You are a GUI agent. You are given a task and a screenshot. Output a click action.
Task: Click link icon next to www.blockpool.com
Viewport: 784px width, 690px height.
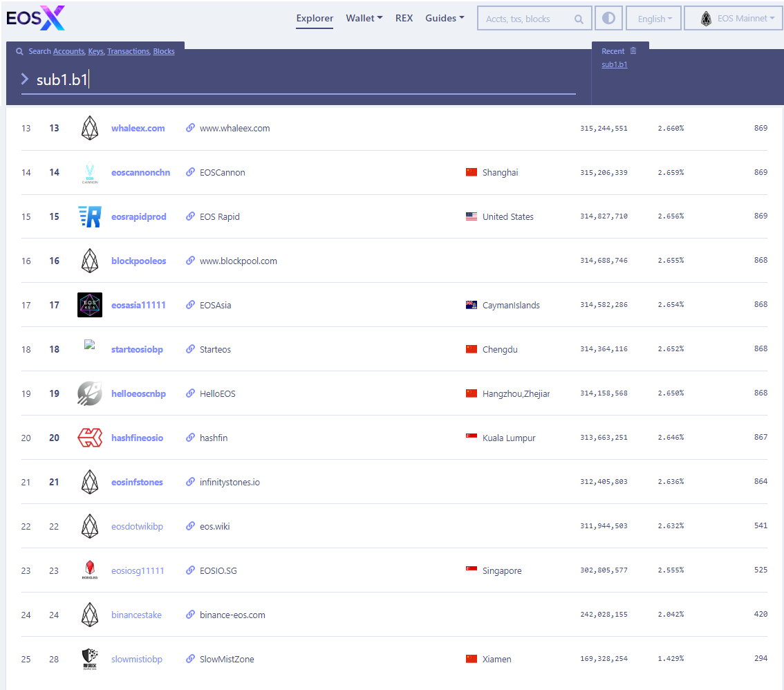[x=190, y=261]
